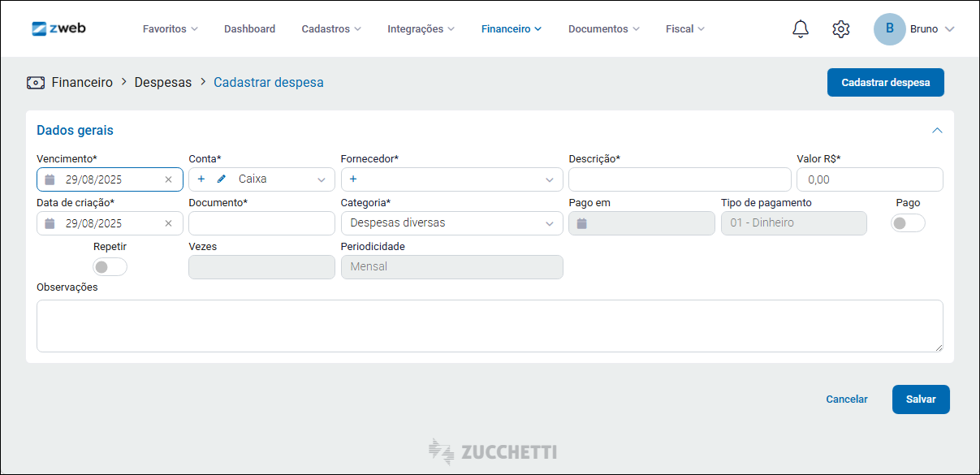Click the plus icon in Fornecedor field

[x=353, y=179]
